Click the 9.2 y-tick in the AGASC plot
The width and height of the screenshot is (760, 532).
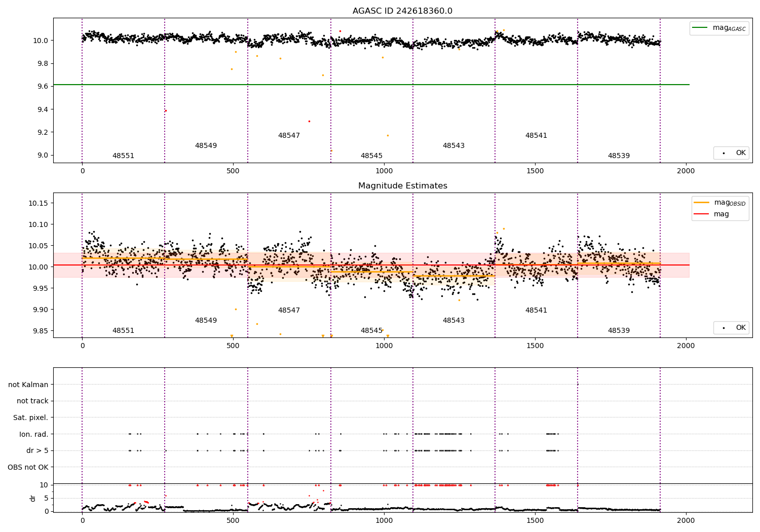pyautogui.click(x=43, y=133)
